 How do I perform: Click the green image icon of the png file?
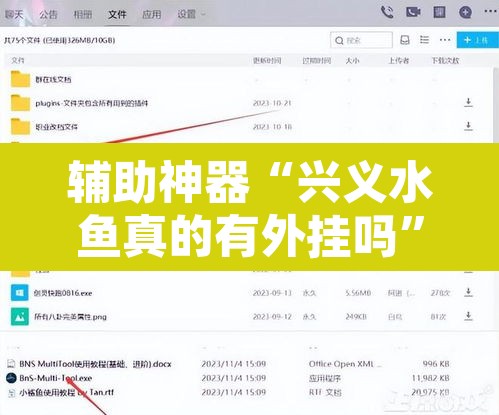coord(19,316)
